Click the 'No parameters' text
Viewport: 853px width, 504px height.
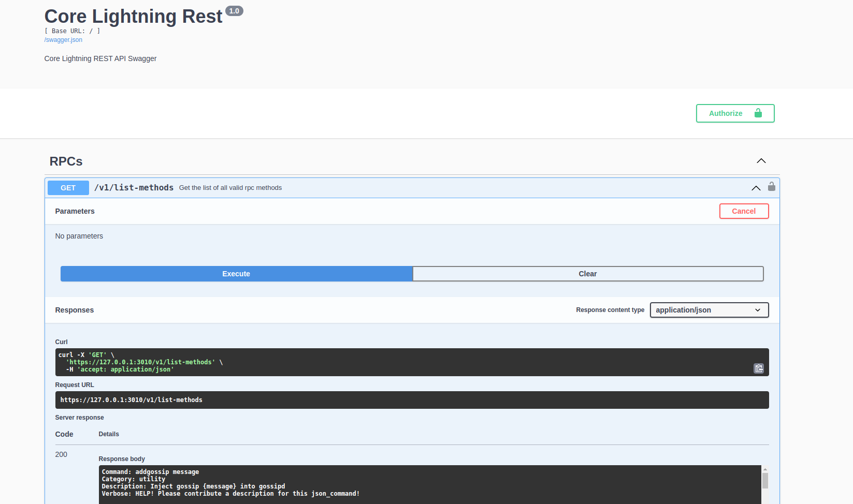[x=79, y=236]
